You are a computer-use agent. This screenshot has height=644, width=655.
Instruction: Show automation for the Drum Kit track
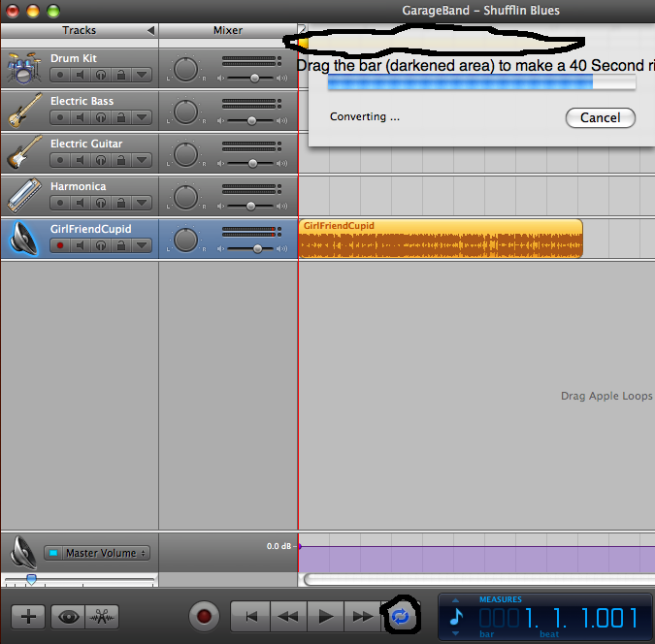142,76
